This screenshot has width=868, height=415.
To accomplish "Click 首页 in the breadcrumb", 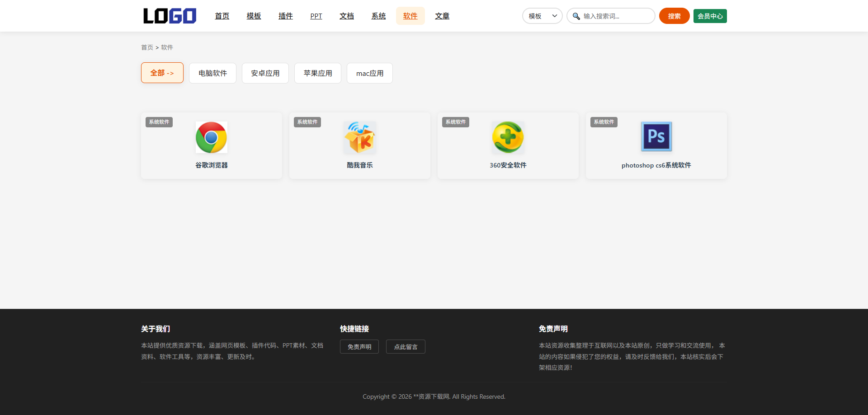I will click(x=147, y=47).
